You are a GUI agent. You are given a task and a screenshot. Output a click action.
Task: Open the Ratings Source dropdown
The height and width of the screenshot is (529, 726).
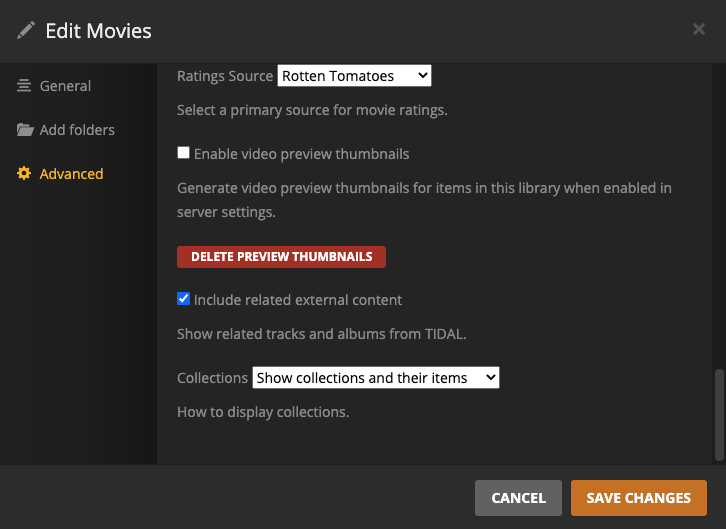tap(354, 75)
